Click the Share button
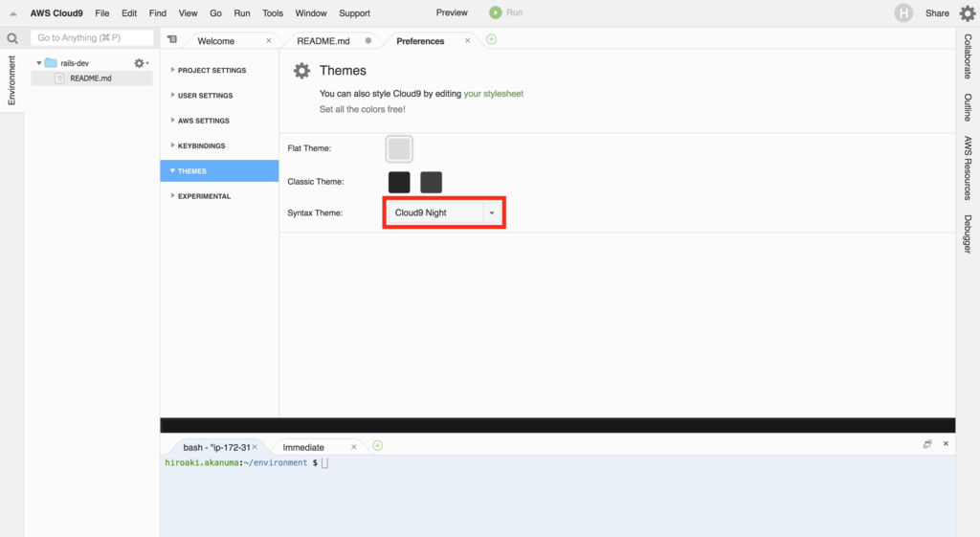980x537 pixels. tap(937, 13)
